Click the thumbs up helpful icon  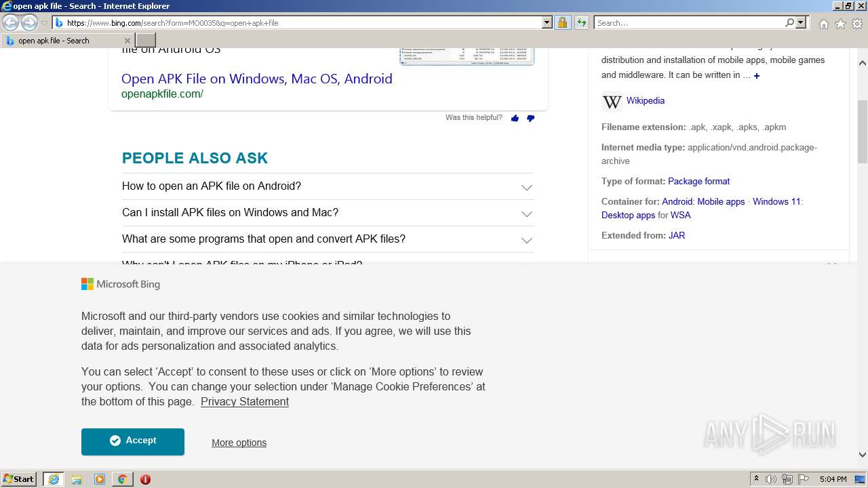515,118
